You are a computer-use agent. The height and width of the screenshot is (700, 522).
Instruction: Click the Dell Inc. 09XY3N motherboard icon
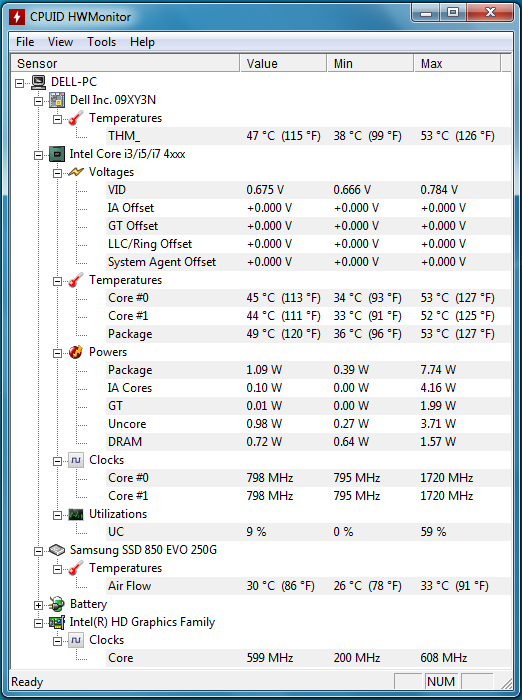[x=57, y=100]
